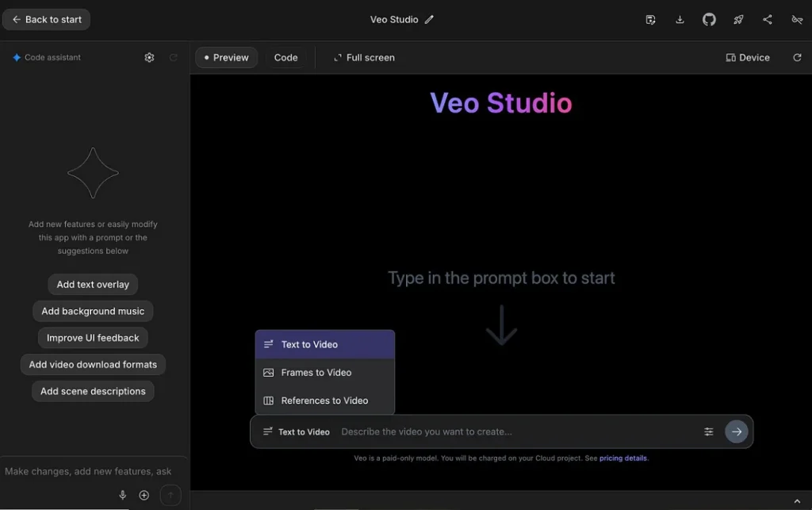Open Code assistant settings gear

point(149,57)
